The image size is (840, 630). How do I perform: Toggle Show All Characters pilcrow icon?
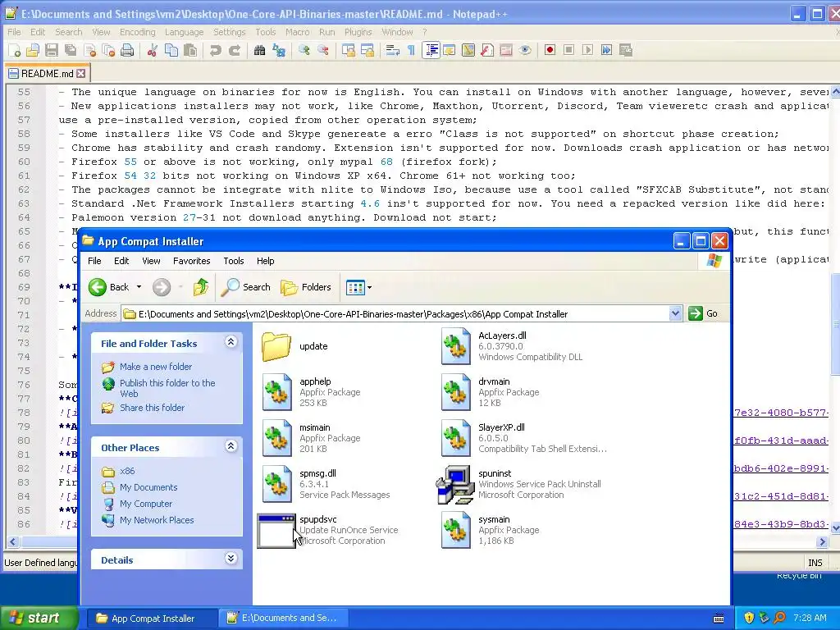tap(412, 50)
